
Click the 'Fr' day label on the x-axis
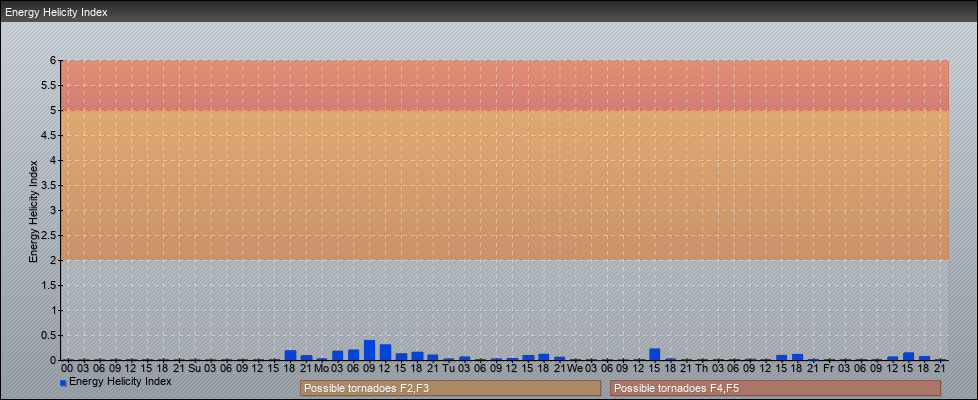(828, 368)
